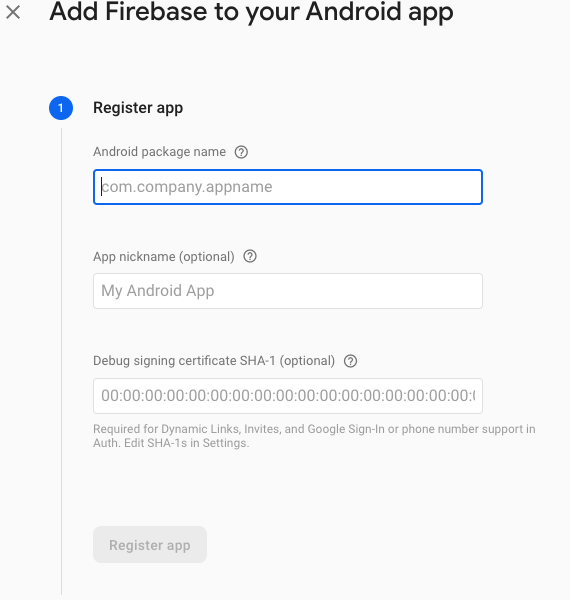The height and width of the screenshot is (600, 570).
Task: Focus the SHA-1 certificate input field
Action: click(x=288, y=396)
